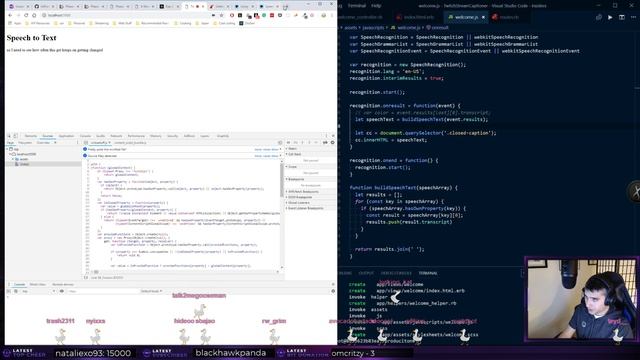Viewport: 640px width, 360px height.
Task: Open the routes.rb tab in VS Code
Action: coord(505,17)
